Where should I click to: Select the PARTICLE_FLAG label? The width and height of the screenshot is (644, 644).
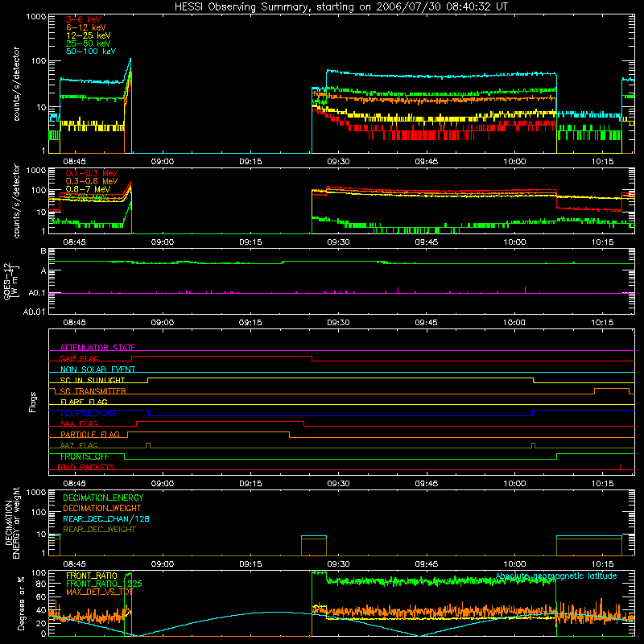coord(90,435)
